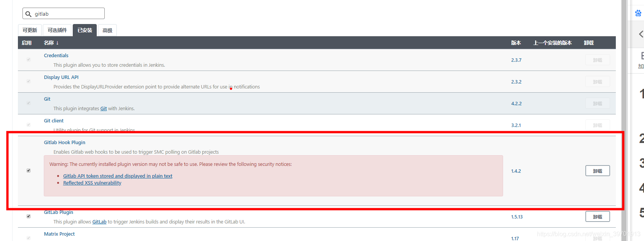The image size is (644, 241).
Task: Follow the GitLab link in the GitLab Plugin description
Action: click(99, 222)
